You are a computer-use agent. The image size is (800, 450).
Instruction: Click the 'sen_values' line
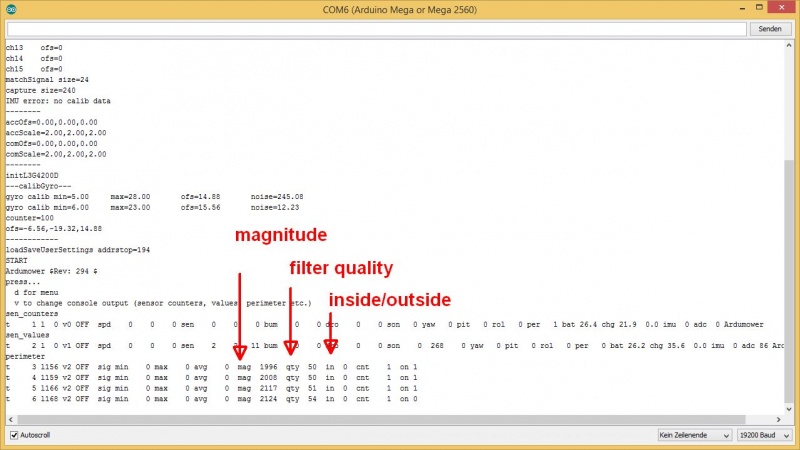pyautogui.click(x=28, y=335)
